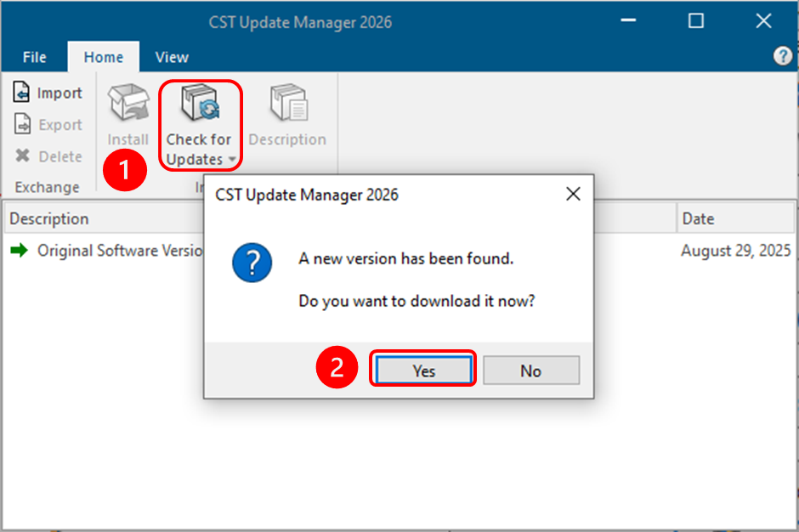This screenshot has width=799, height=532.
Task: Click the Export file icon
Action: pos(22,125)
